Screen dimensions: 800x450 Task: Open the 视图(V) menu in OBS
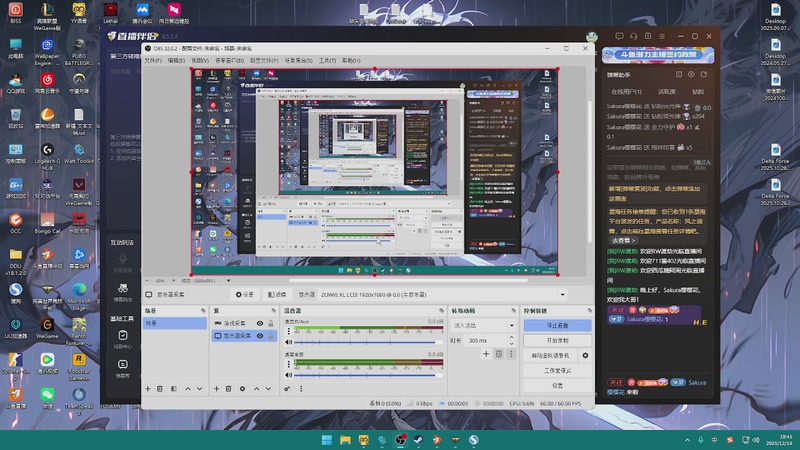tap(200, 60)
